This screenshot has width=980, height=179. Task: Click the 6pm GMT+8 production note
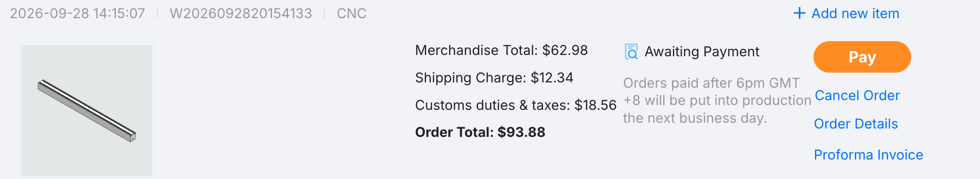tap(717, 101)
